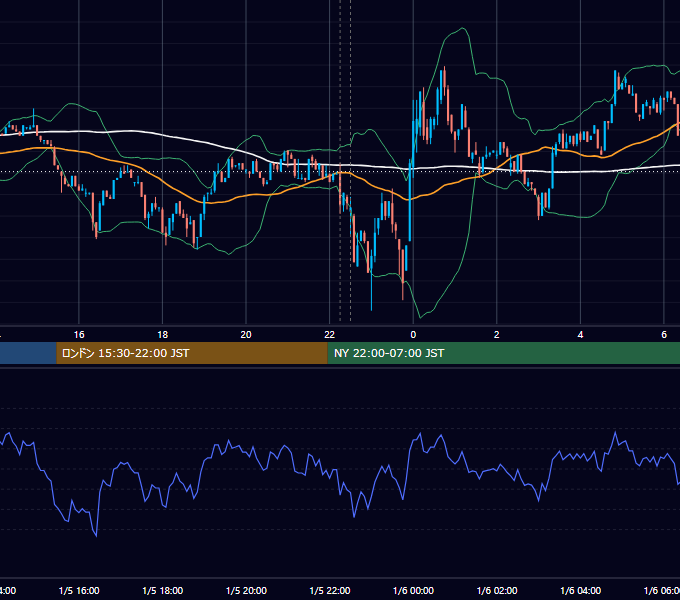Click the 1/5 16:00 date label
The height and width of the screenshot is (600, 680).
(79, 590)
